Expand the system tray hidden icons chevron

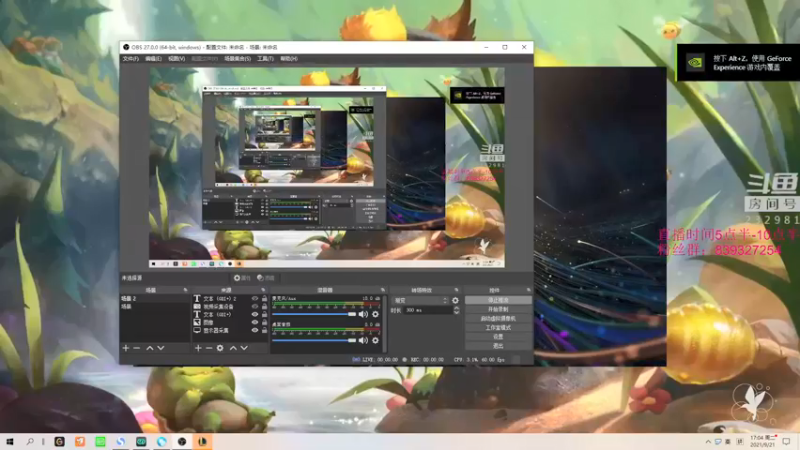(708, 441)
